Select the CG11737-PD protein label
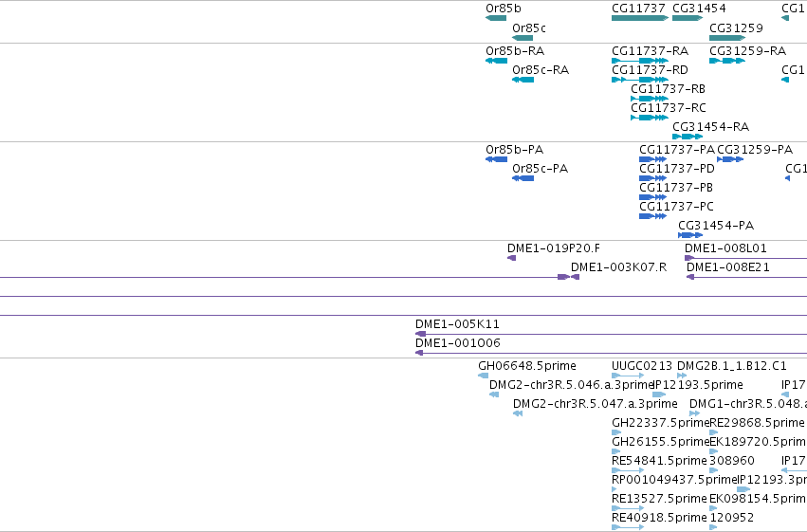The width and height of the screenshot is (807, 532). (x=677, y=169)
